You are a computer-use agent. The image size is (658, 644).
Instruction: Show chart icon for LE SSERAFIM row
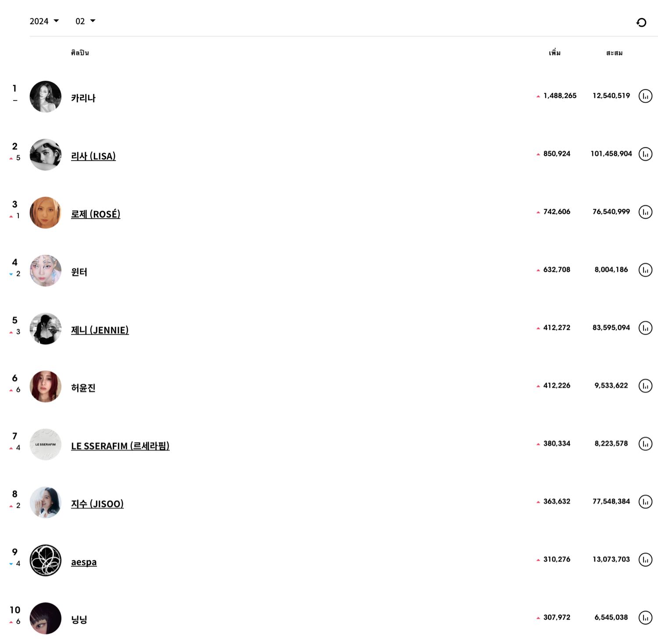coord(645,444)
